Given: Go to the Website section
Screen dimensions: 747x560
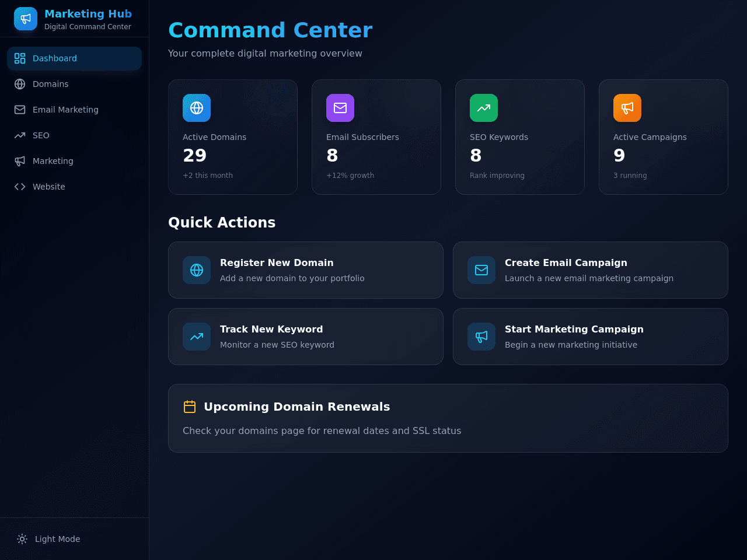Looking at the screenshot, I should point(74,187).
